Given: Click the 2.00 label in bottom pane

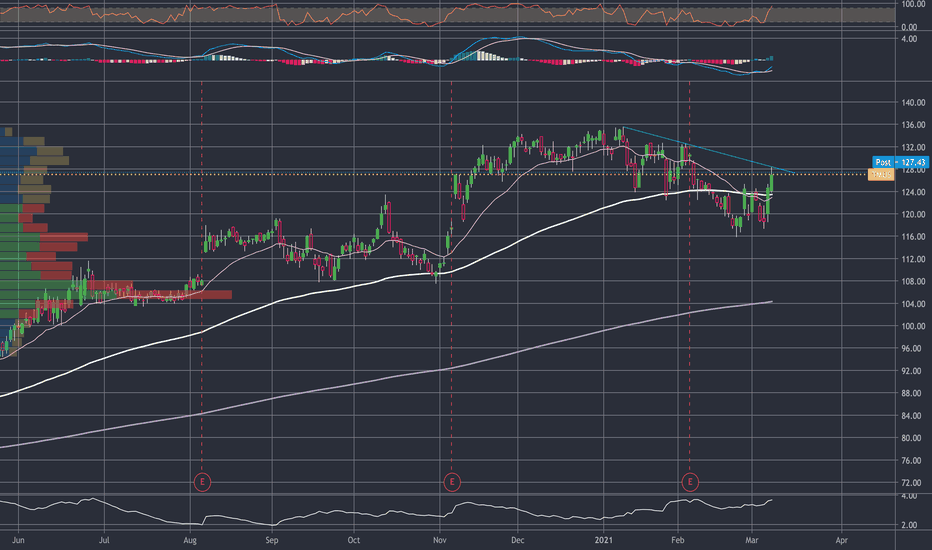Looking at the screenshot, I should pyautogui.click(x=909, y=525).
